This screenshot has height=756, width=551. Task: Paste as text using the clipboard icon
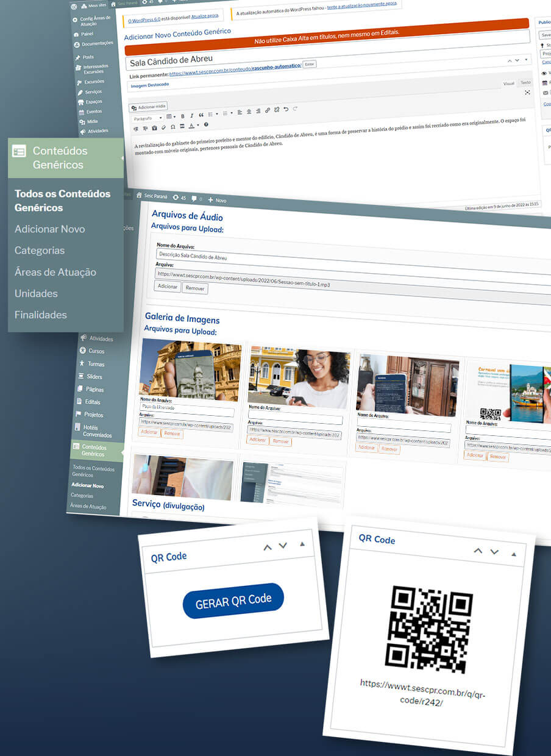(x=154, y=128)
